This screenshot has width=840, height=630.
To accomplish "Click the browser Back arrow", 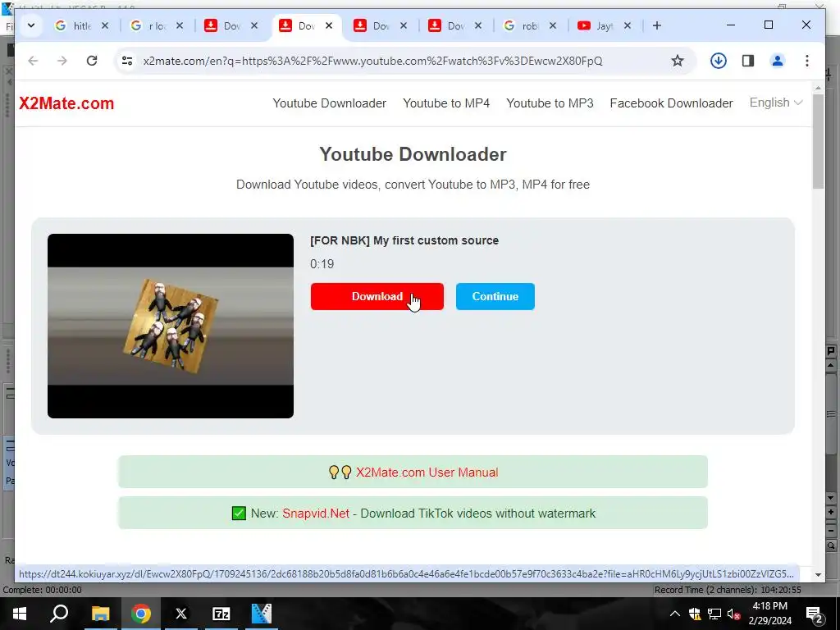I will (33, 61).
